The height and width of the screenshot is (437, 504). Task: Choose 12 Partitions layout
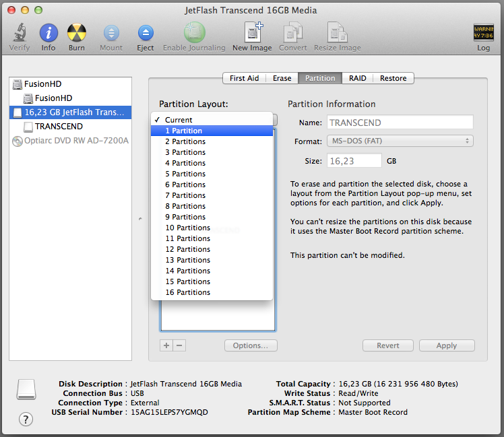coord(212,249)
